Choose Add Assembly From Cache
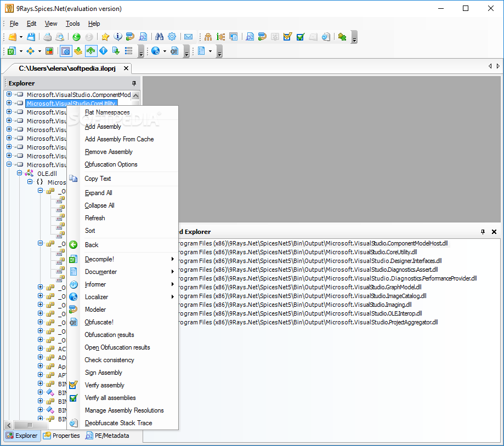The width and height of the screenshot is (504, 446). tap(119, 139)
